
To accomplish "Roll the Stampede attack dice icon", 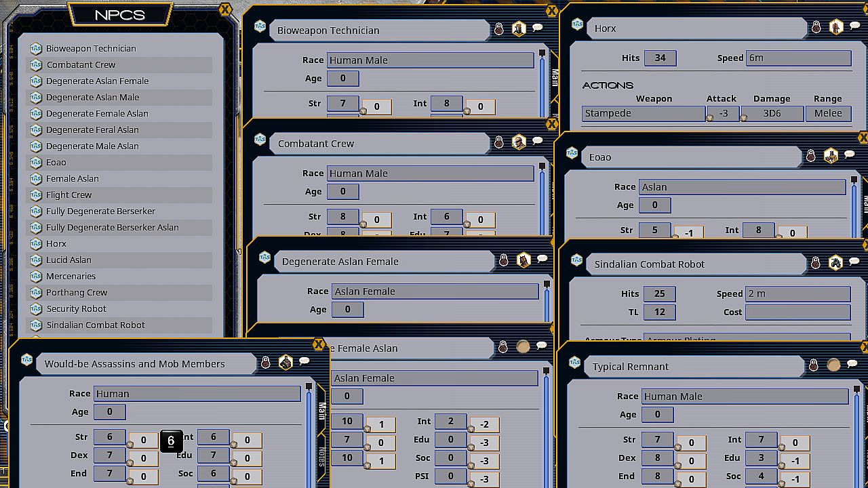I will [710, 117].
